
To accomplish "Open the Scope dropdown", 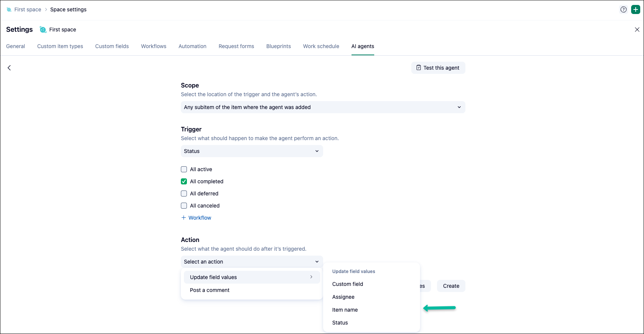I will [323, 107].
